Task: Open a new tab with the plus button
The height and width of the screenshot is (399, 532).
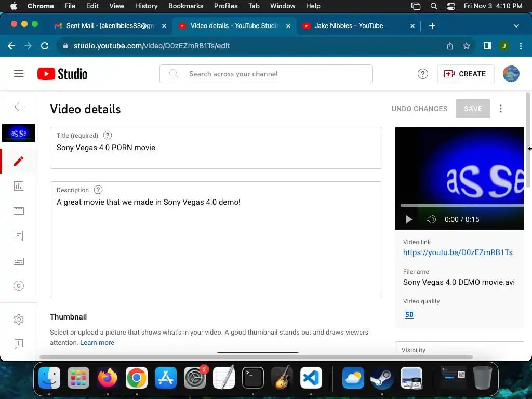Action: click(432, 26)
